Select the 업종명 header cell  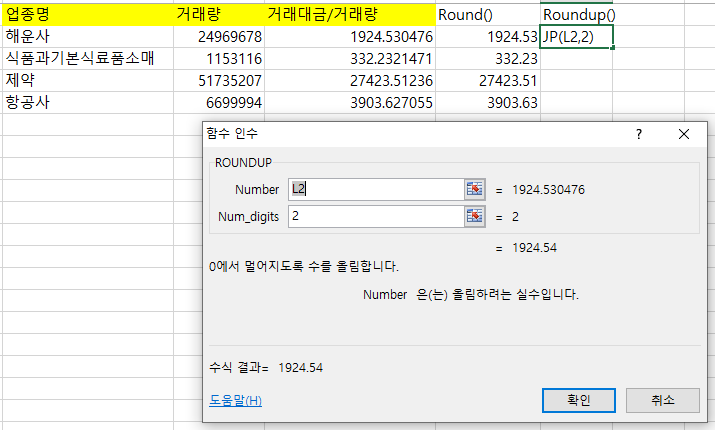click(x=88, y=15)
